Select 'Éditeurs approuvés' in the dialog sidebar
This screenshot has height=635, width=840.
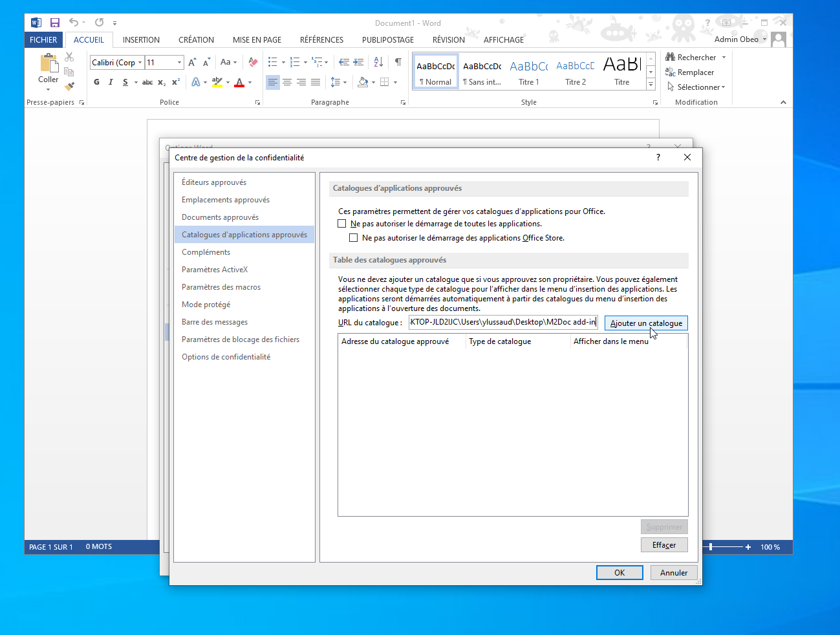click(x=244, y=182)
